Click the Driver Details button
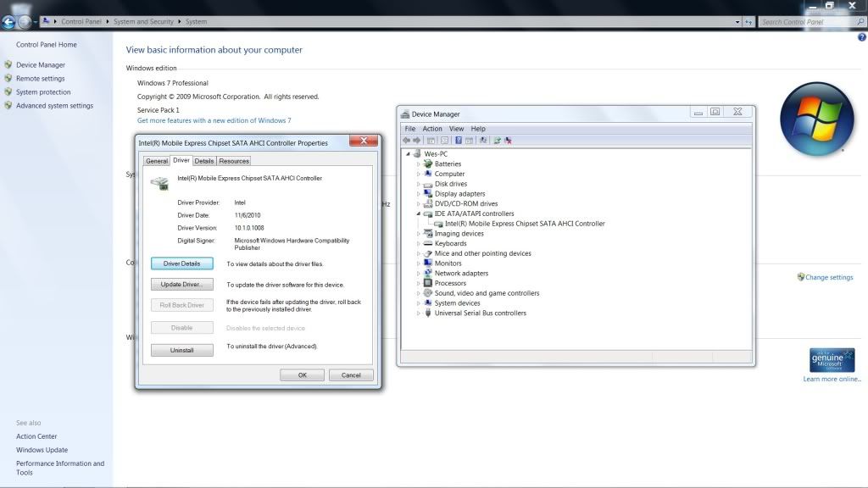 coord(181,264)
